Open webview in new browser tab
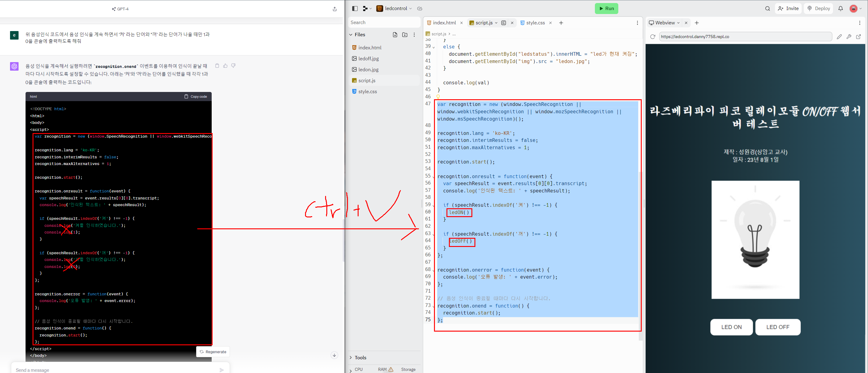868x373 pixels. tap(858, 37)
